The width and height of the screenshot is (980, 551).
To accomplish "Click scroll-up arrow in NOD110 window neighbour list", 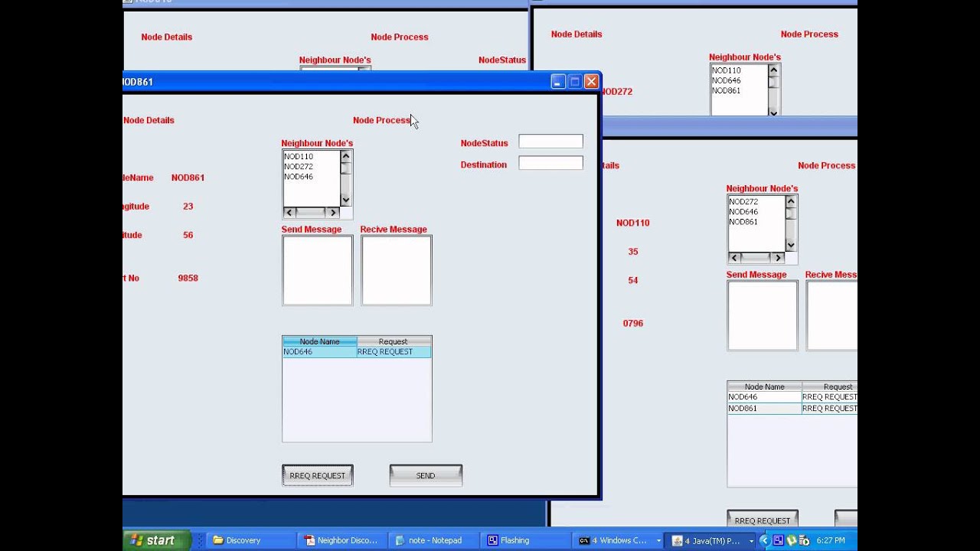I will 791,202.
